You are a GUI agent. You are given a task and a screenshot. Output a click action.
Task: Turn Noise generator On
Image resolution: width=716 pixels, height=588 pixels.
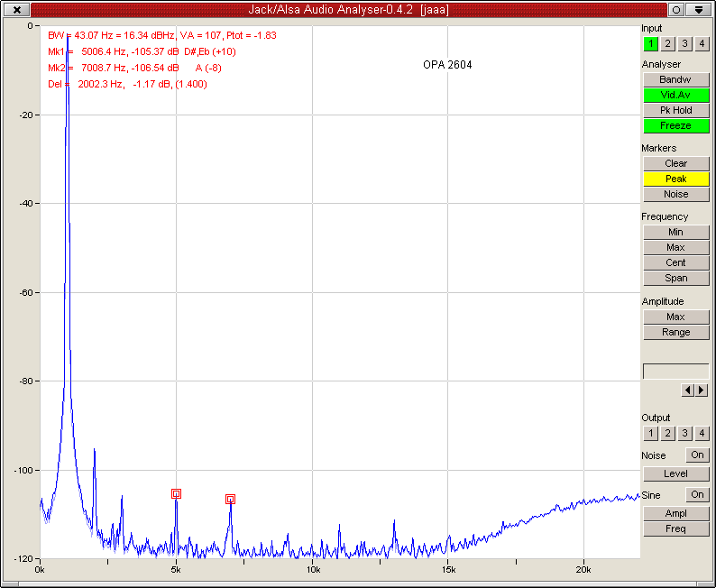click(x=697, y=455)
